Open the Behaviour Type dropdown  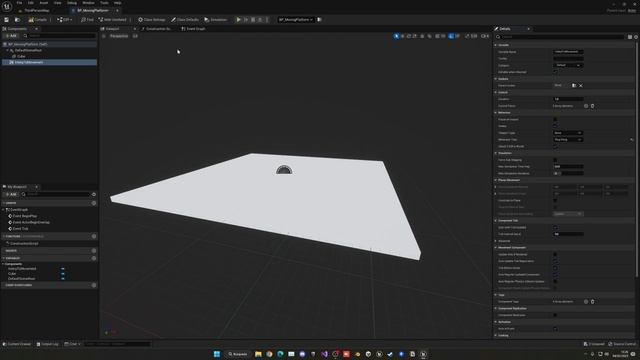pyautogui.click(x=568, y=140)
